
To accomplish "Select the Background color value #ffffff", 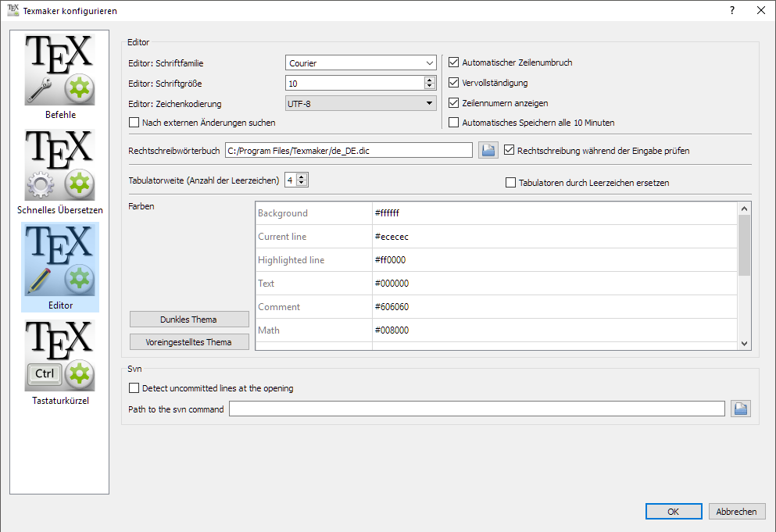I will tap(555, 213).
